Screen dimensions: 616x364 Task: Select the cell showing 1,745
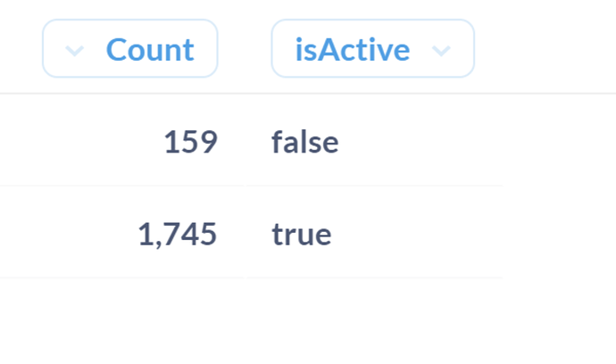(178, 235)
